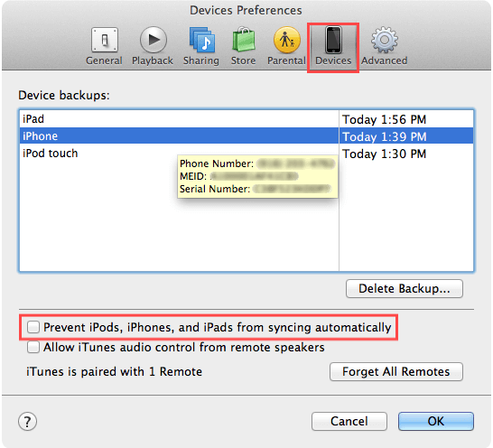The image size is (493, 448).
Task: Click the Delete Backup... button
Action: (405, 288)
